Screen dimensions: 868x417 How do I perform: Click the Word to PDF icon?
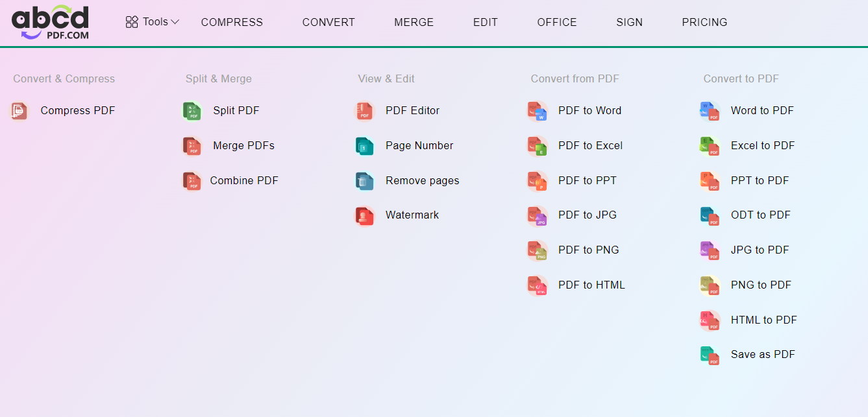(710, 111)
